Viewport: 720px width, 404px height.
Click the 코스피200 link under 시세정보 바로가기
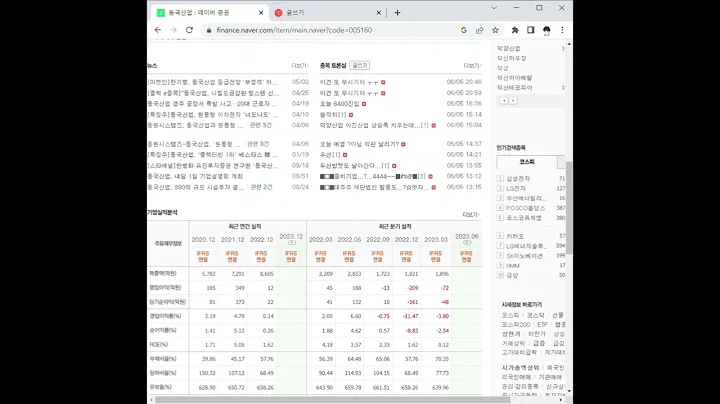pos(516,325)
